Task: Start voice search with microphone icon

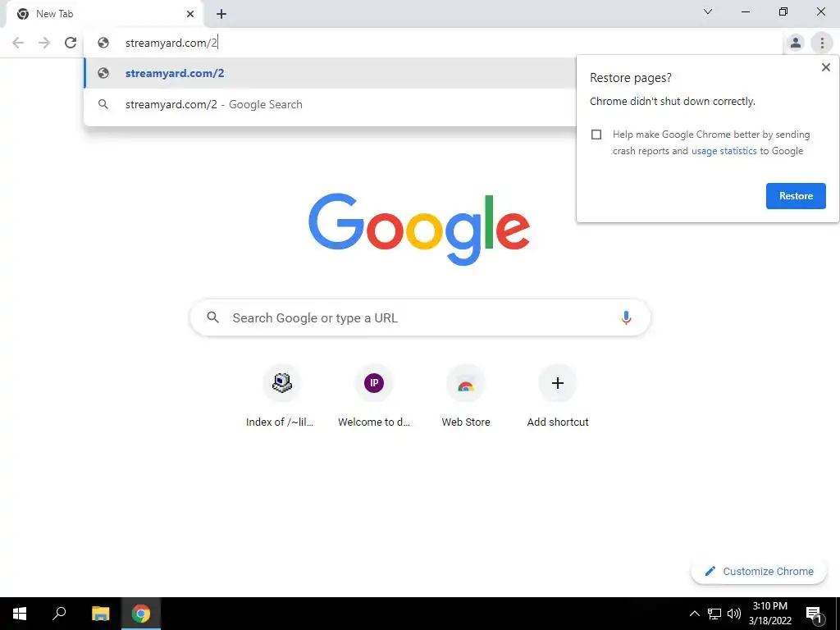Action: click(626, 317)
